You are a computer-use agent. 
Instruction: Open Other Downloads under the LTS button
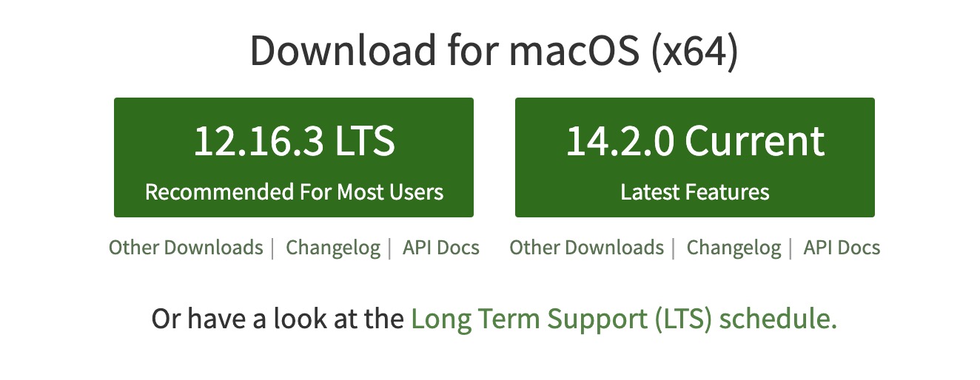[186, 247]
